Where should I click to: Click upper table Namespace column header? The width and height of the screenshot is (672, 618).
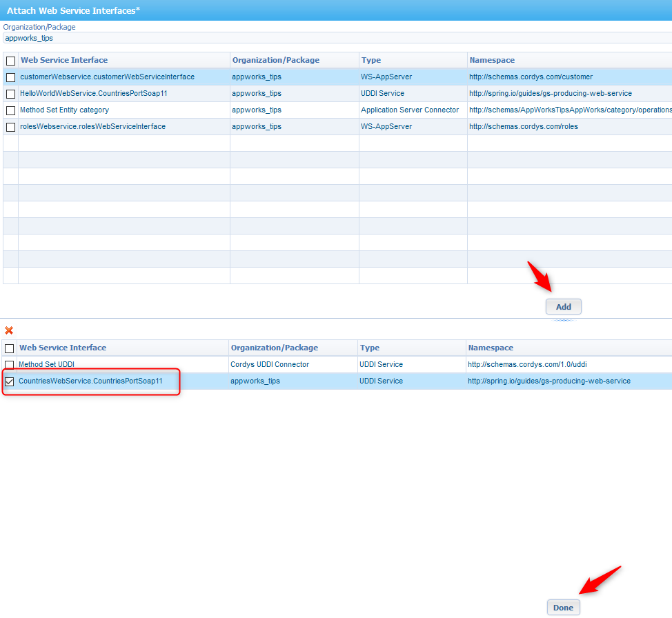coord(492,60)
